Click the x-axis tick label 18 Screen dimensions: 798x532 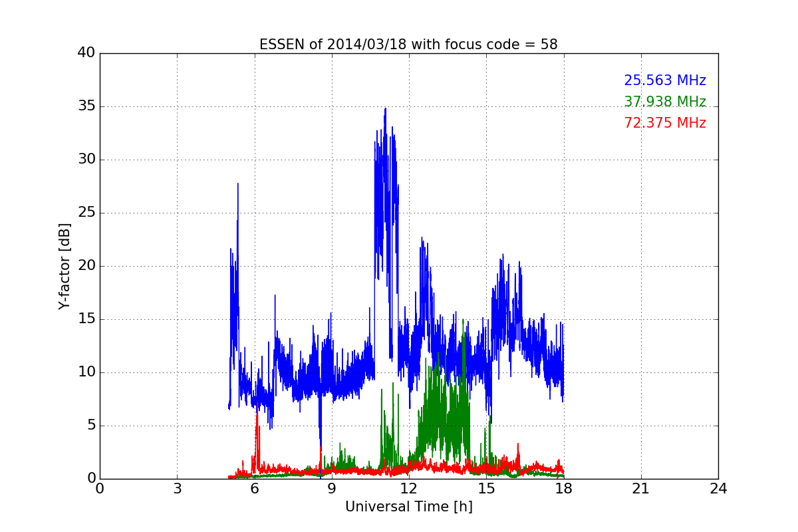564,489
